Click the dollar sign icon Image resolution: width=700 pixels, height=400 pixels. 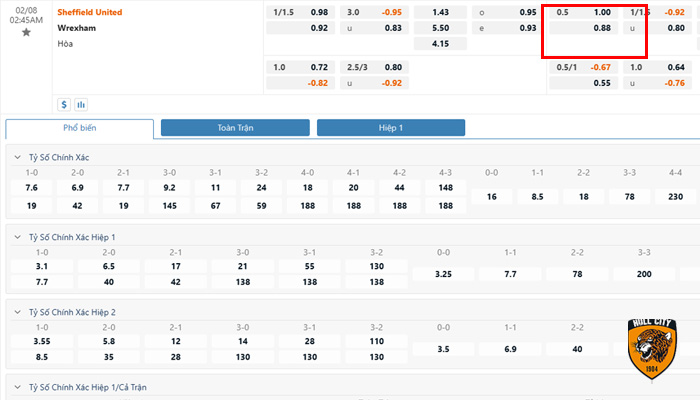click(64, 104)
